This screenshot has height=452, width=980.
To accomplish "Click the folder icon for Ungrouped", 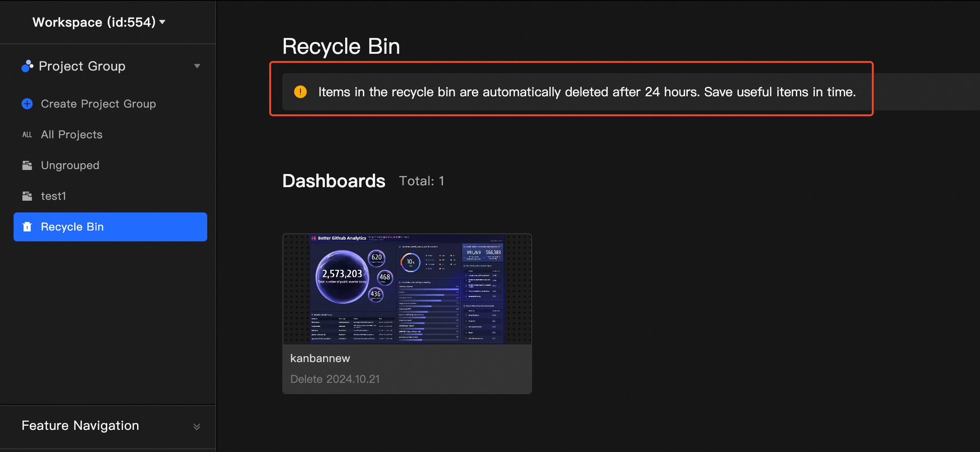I will 27,165.
